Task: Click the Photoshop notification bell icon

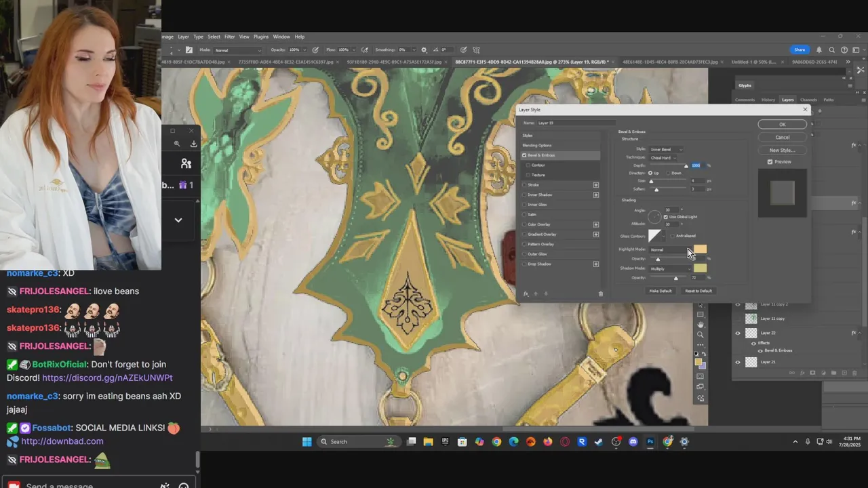Action: click(819, 49)
